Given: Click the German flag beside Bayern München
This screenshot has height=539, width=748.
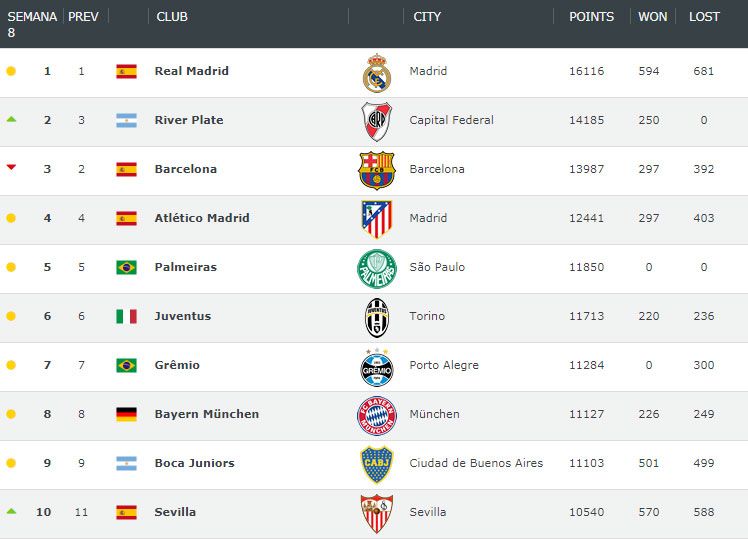Looking at the screenshot, I should pyautogui.click(x=126, y=415).
